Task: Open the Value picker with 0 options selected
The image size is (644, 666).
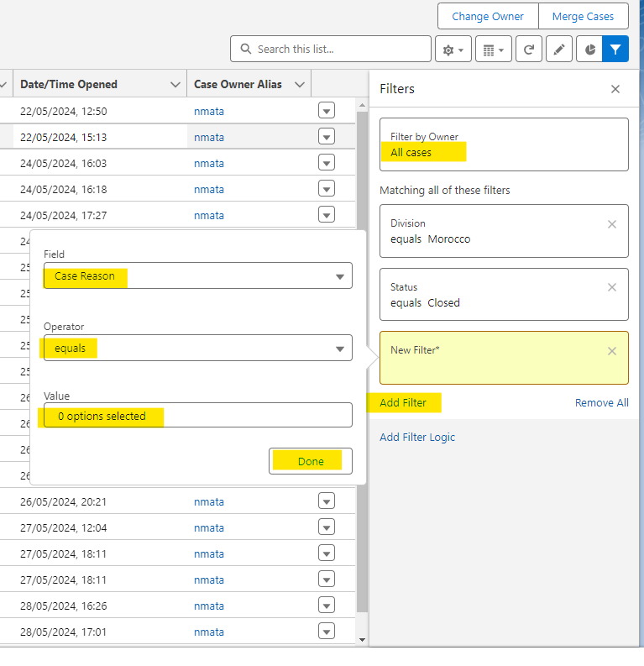Action: [x=198, y=416]
